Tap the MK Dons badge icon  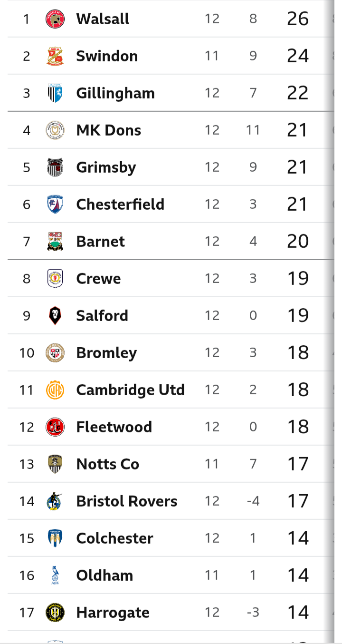(x=55, y=130)
